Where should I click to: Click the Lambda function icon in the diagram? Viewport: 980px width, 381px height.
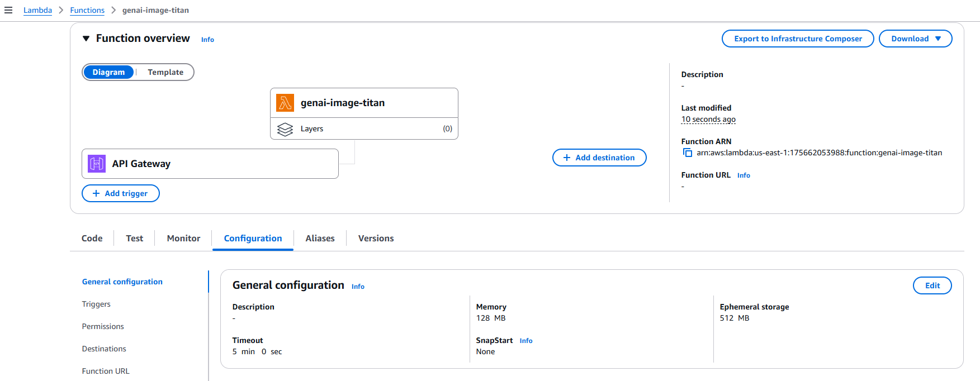[x=285, y=103]
